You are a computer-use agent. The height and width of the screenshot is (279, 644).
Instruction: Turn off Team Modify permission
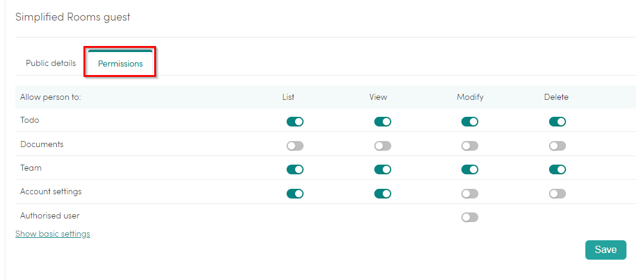tap(470, 169)
